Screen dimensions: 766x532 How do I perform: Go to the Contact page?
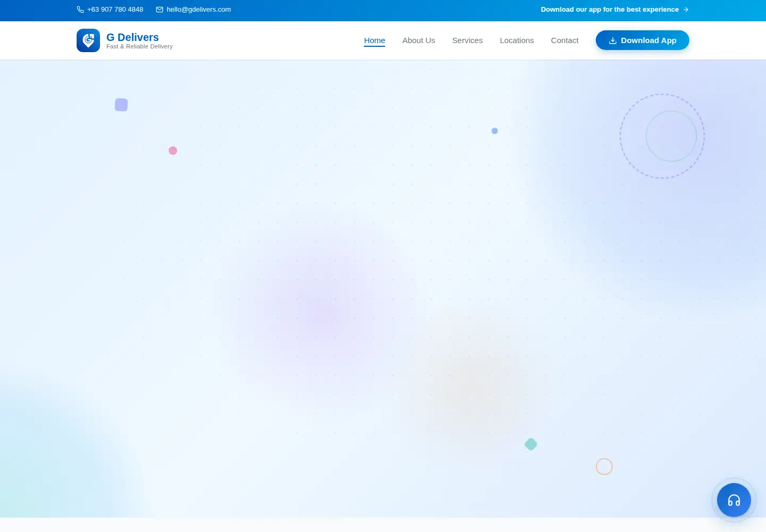click(565, 40)
